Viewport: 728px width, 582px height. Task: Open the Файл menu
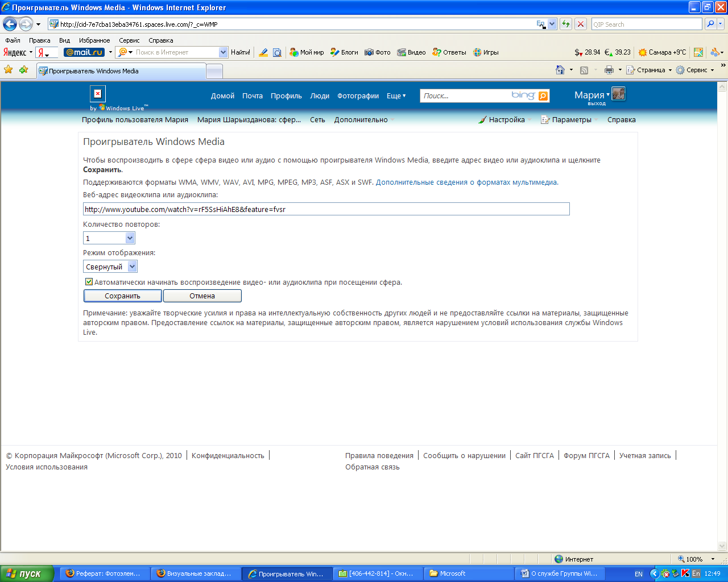13,40
